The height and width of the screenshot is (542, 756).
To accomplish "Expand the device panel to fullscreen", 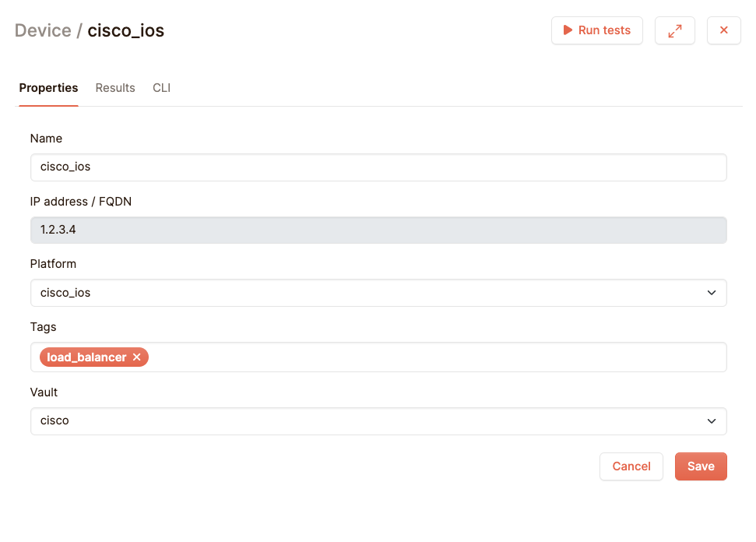I will [x=674, y=30].
